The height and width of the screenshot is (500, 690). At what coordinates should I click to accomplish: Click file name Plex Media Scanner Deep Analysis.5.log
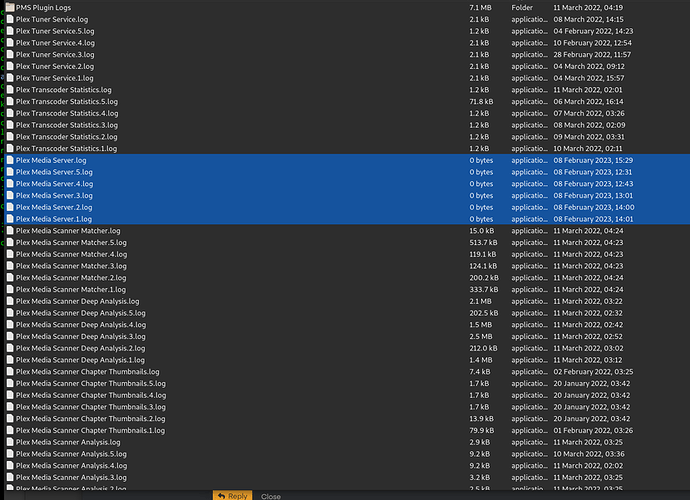(81, 313)
